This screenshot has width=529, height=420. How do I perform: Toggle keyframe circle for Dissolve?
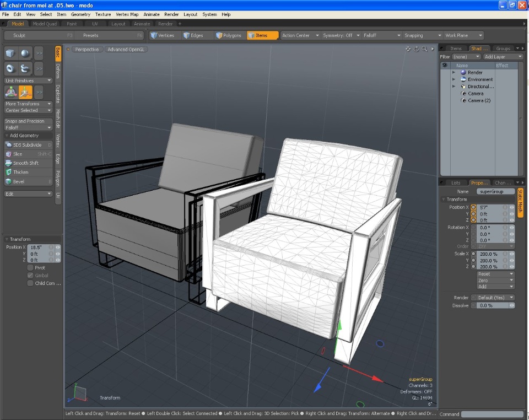pyautogui.click(x=473, y=305)
